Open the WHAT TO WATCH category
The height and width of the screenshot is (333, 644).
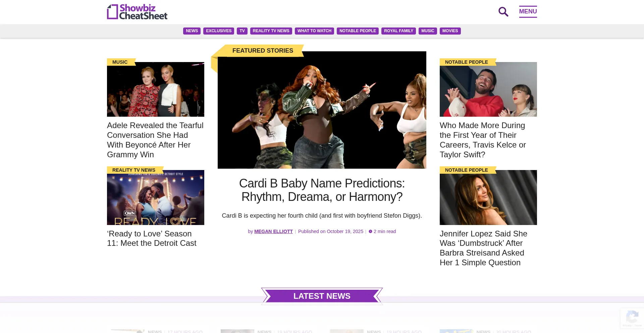pos(314,31)
